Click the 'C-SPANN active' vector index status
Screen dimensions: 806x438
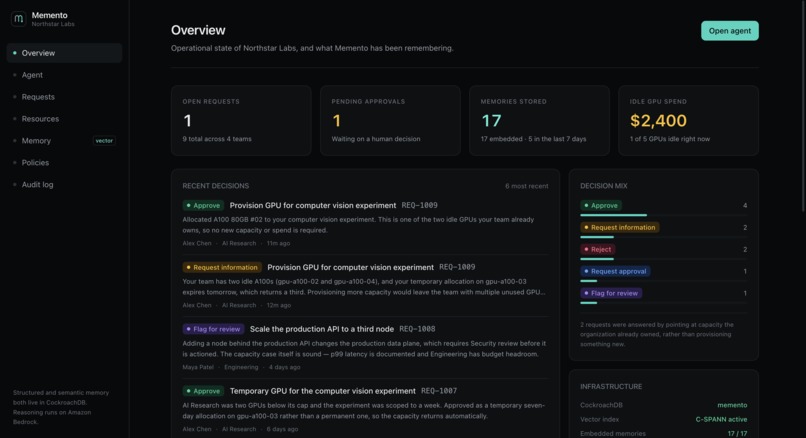point(721,419)
